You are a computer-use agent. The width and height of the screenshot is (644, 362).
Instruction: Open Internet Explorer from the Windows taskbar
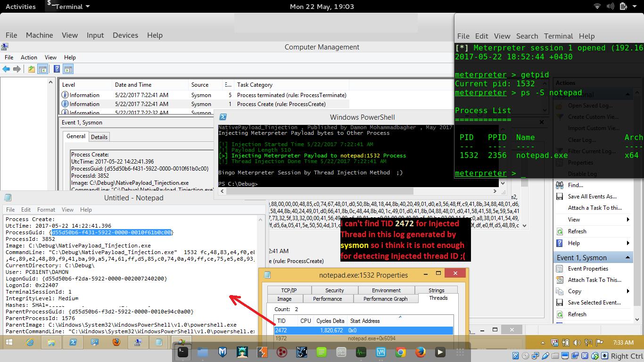[x=29, y=342]
